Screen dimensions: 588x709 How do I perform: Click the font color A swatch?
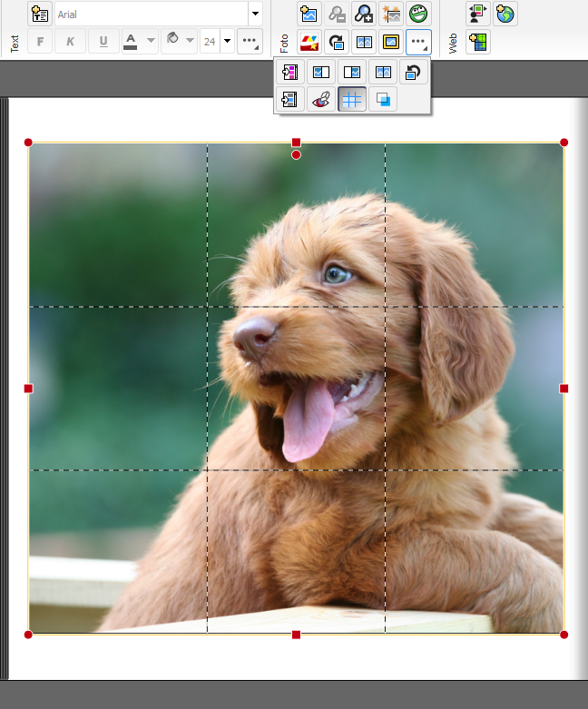[x=131, y=42]
